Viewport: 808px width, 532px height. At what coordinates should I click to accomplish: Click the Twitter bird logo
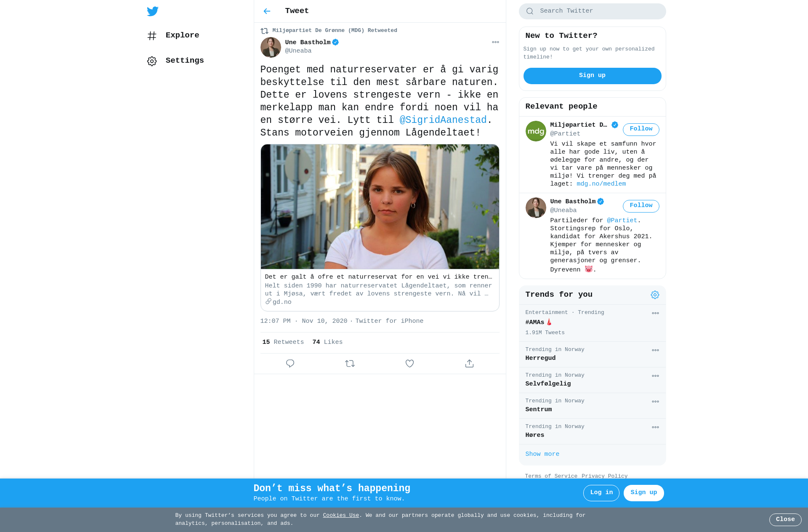pyautogui.click(x=153, y=11)
